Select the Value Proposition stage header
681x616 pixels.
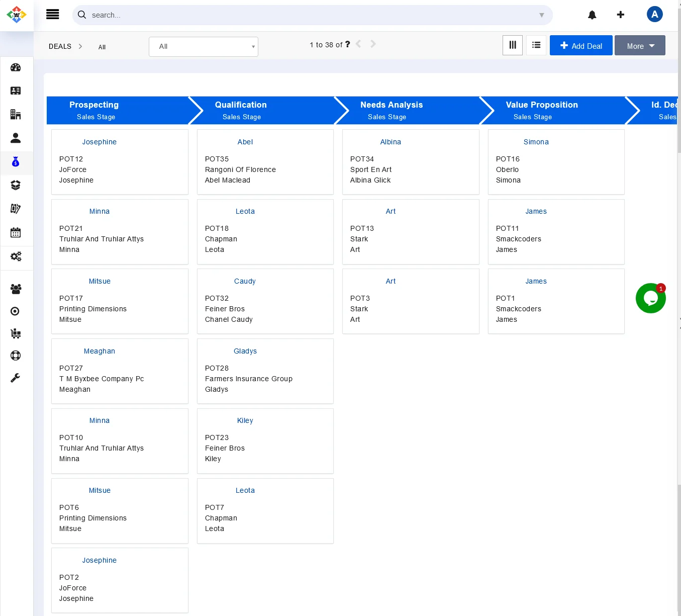[x=542, y=110]
